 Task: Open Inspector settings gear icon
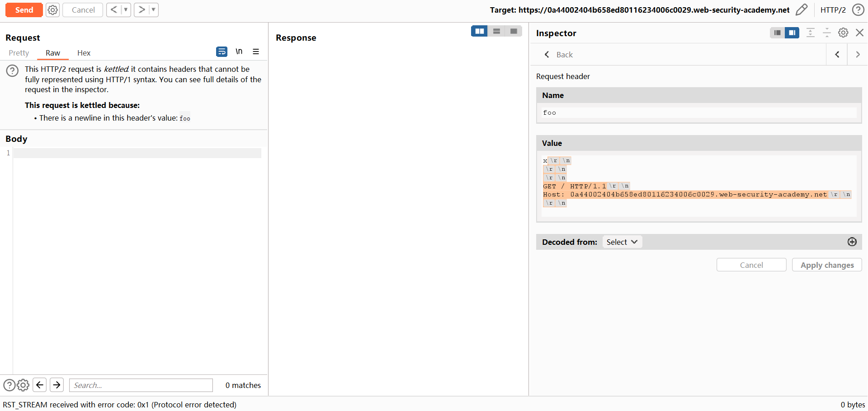[x=843, y=33]
